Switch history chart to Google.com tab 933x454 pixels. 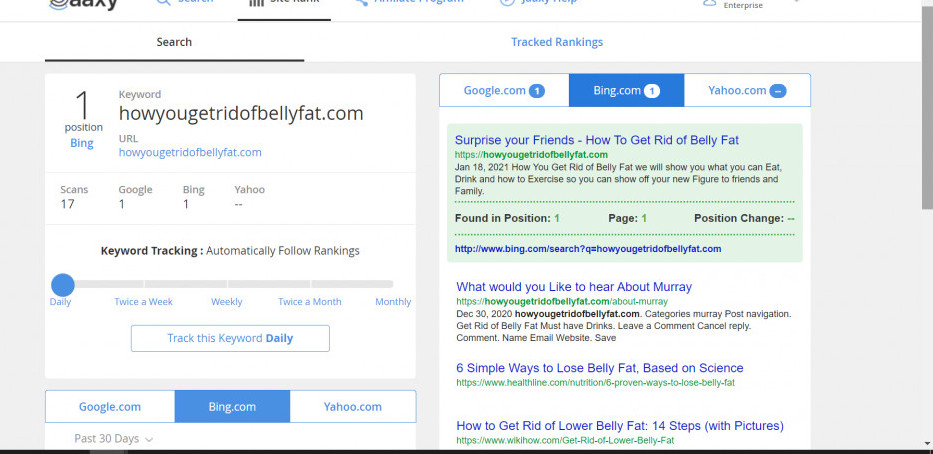110,407
